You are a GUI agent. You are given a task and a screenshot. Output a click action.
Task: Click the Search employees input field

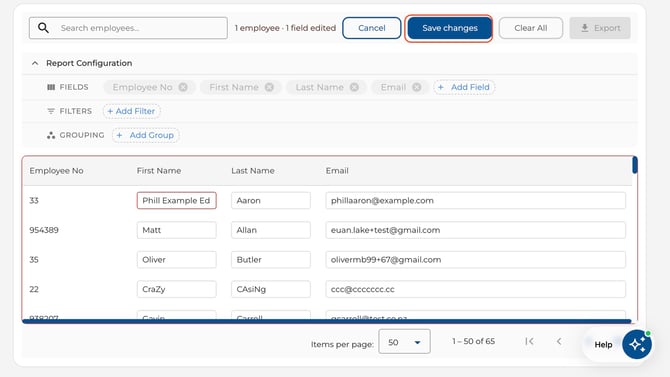(x=128, y=28)
